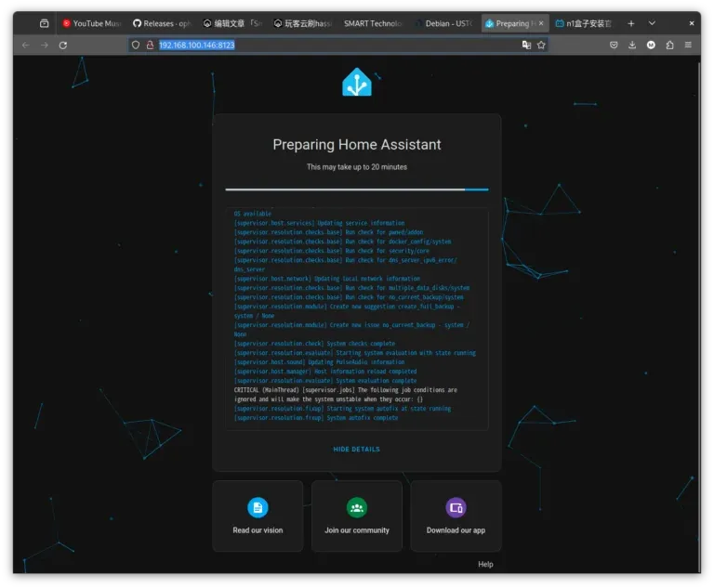The width and height of the screenshot is (714, 588).
Task: Open the 玩客云刷hass tab
Action: pos(303,23)
